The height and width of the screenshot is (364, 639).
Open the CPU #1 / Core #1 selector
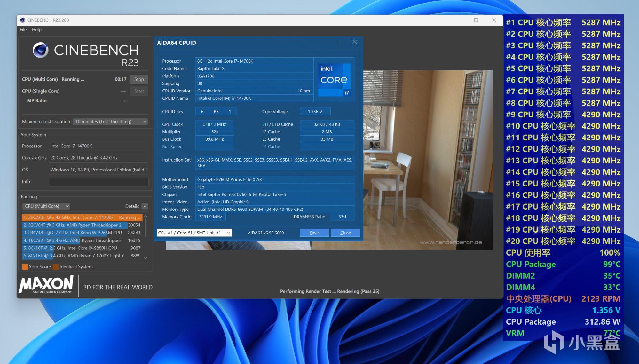(x=194, y=233)
